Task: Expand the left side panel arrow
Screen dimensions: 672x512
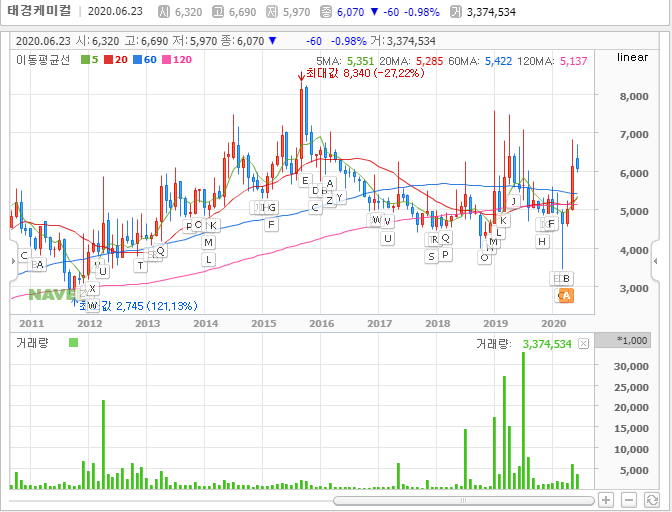Action: click(13, 260)
